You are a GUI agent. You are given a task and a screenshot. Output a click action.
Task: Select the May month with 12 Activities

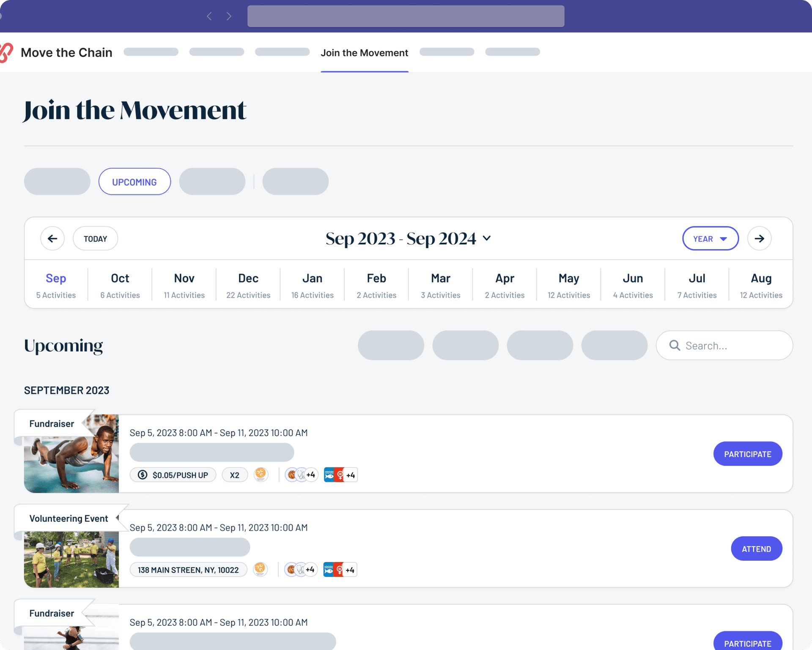[569, 285]
